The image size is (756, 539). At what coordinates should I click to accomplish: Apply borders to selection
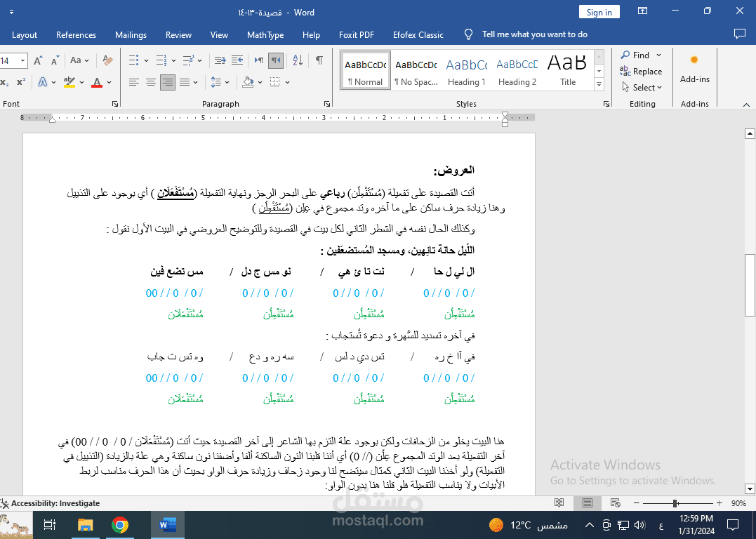(275, 82)
